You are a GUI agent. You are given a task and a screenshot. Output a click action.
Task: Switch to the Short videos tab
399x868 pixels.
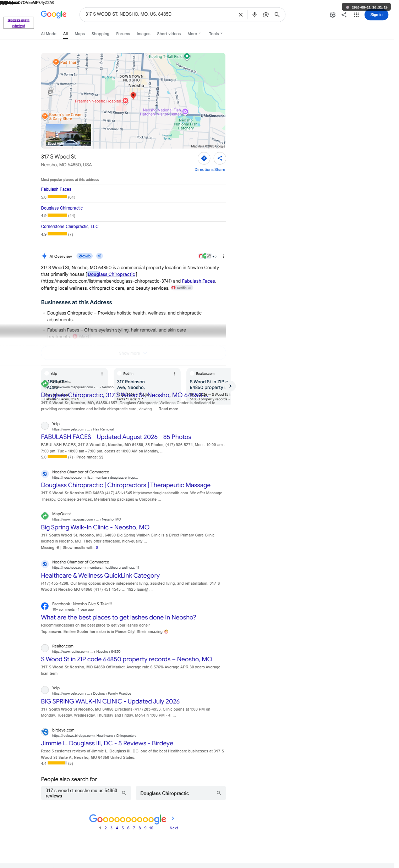169,34
